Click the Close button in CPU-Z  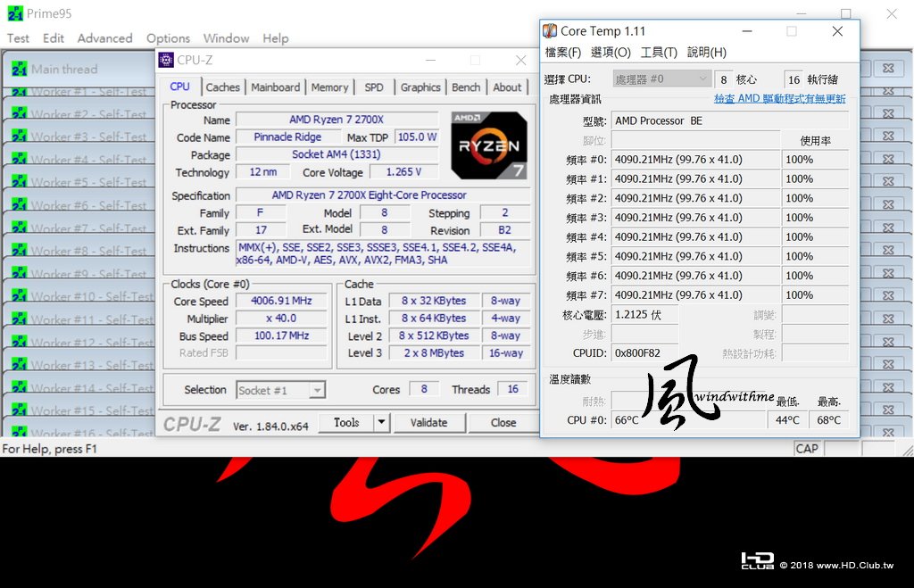(x=503, y=423)
